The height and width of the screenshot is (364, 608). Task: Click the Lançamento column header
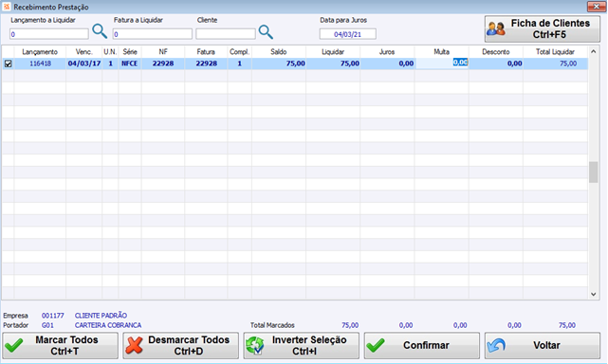[40, 52]
